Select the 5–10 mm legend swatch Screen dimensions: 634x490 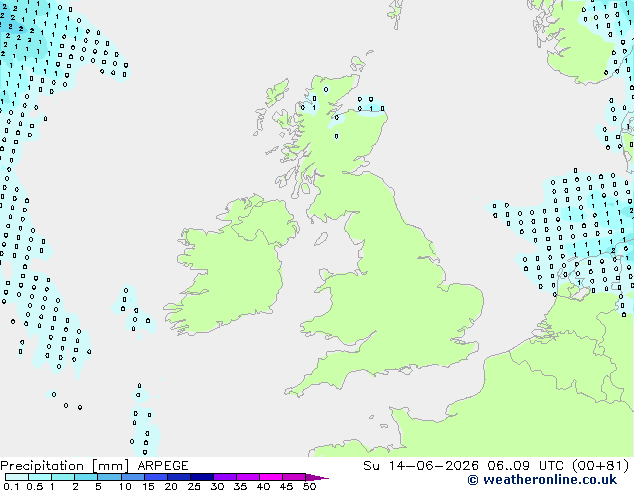click(x=109, y=477)
